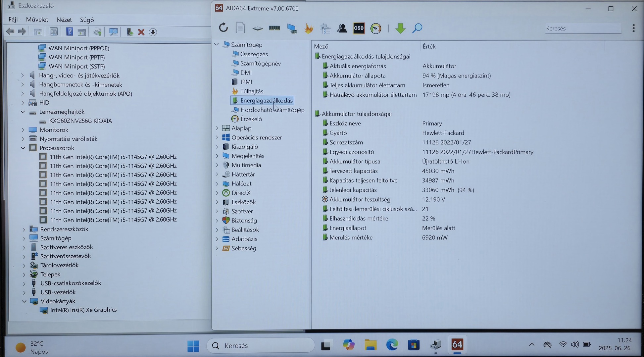Image resolution: width=644 pixels, height=357 pixels.
Task: Open the Fájl menu in Device Manager
Action: (x=13, y=20)
